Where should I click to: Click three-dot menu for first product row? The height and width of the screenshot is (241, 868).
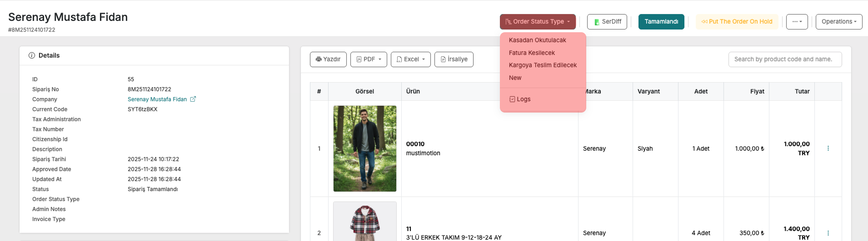[828, 148]
